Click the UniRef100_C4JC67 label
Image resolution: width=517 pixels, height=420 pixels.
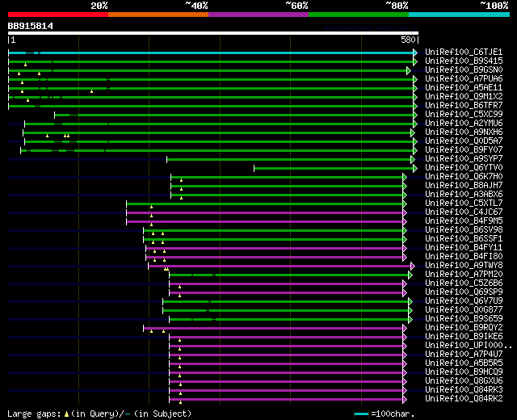pyautogui.click(x=464, y=212)
